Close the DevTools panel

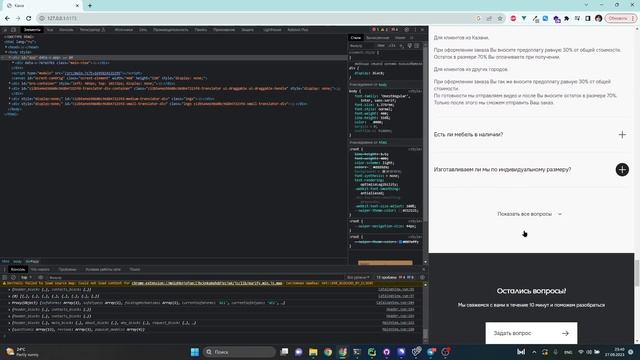[422, 30]
